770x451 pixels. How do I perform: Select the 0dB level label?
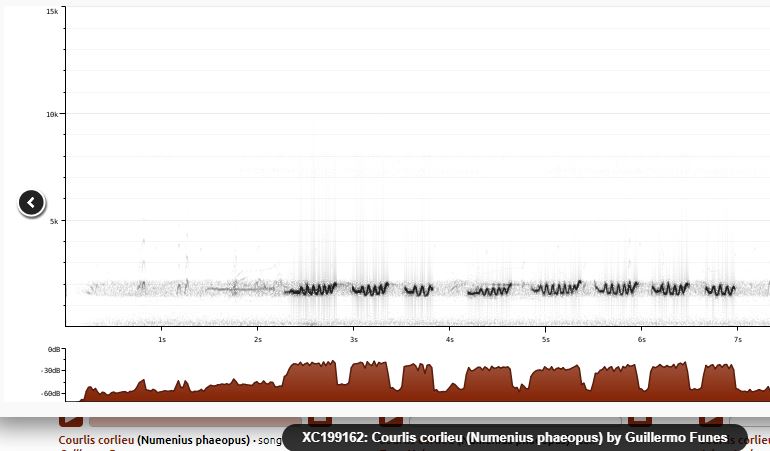tap(54, 350)
